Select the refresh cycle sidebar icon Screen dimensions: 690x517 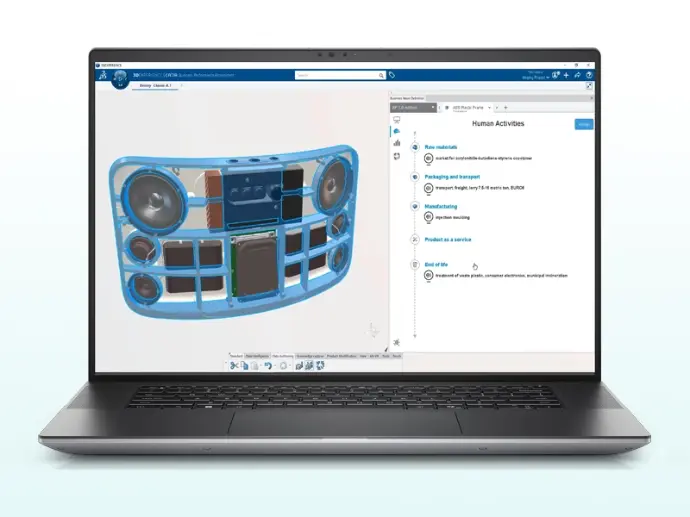coord(396,156)
